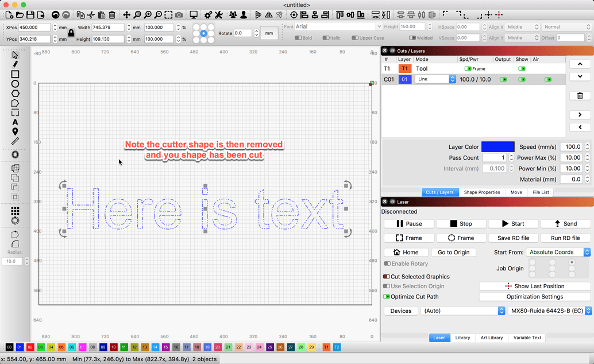Delete selection with the trash toolbar icon

pos(112,15)
